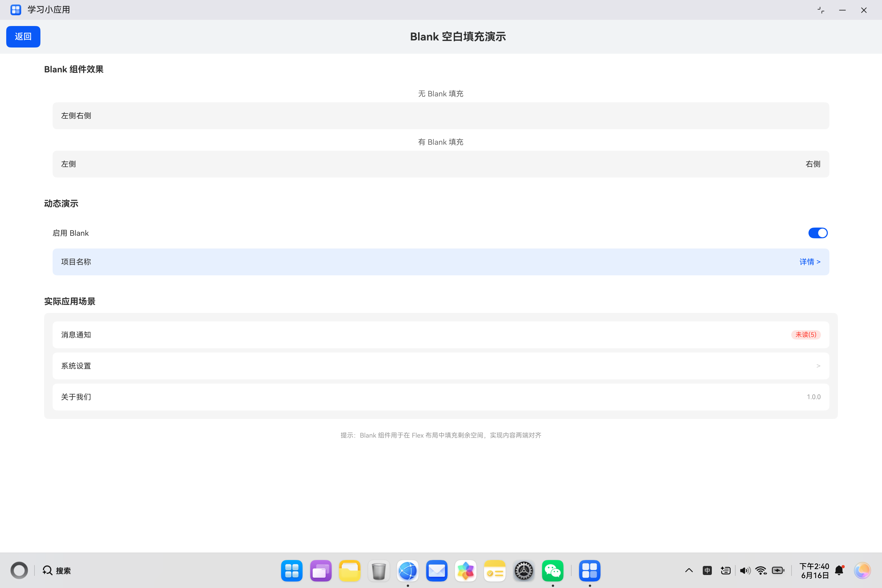This screenshot has height=588, width=882.
Task: Open the on-screen keyboard tray icon
Action: [726, 570]
